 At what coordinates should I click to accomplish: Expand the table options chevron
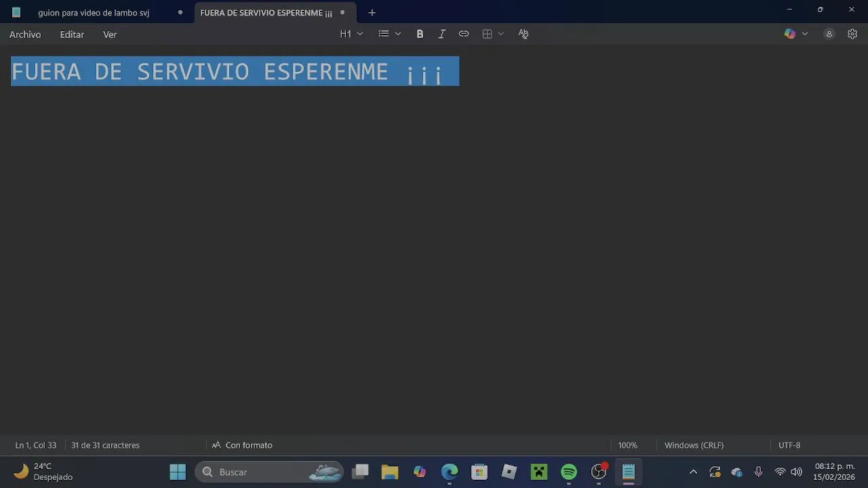coord(501,34)
